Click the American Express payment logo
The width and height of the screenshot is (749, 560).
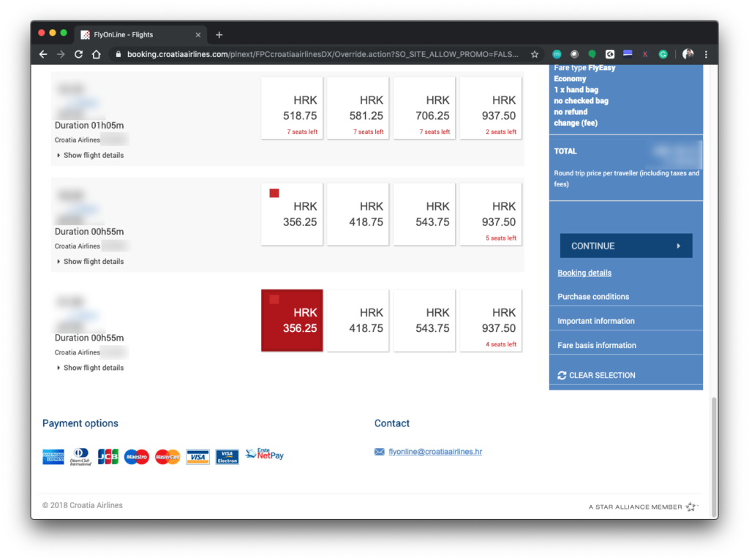53,457
